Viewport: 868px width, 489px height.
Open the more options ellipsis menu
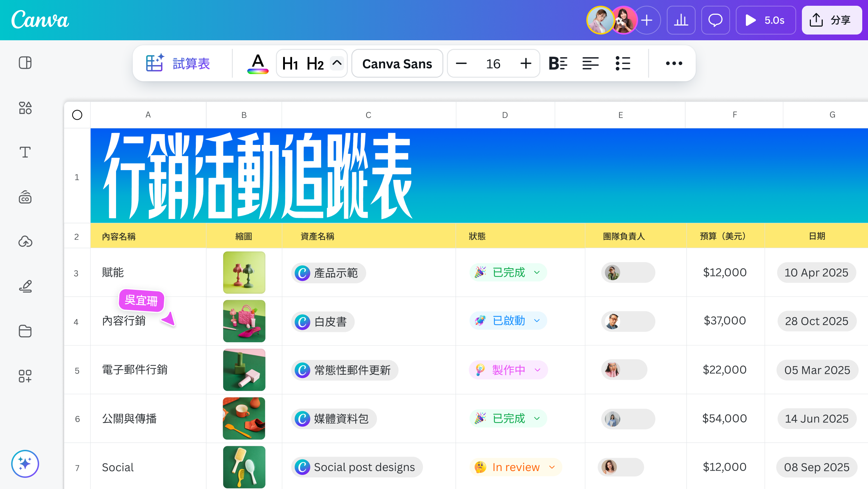pyautogui.click(x=674, y=64)
